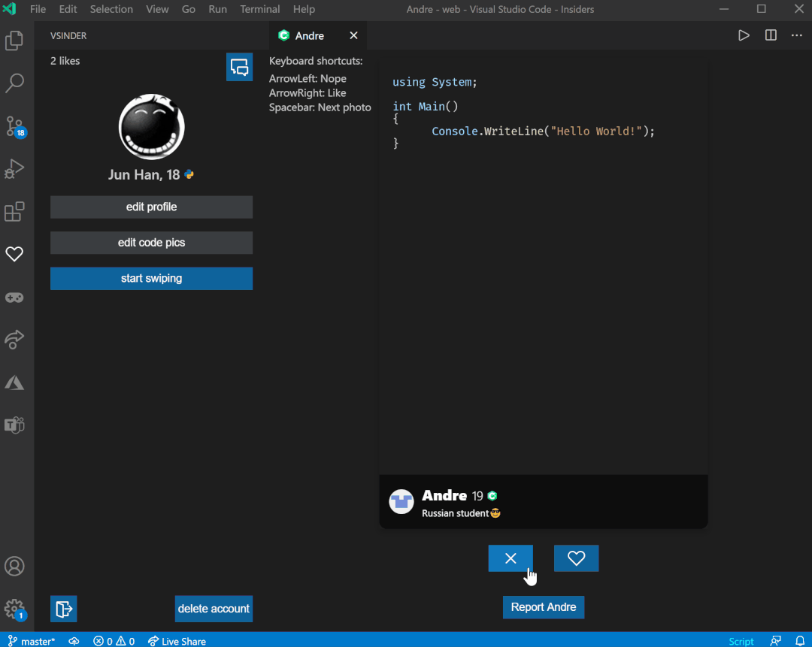Open the File menu
This screenshot has height=647, width=812.
click(x=38, y=9)
